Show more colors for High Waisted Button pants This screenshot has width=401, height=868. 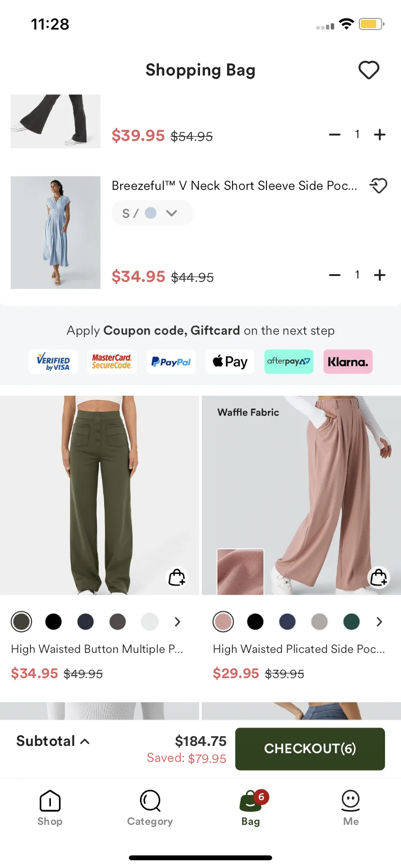177,621
